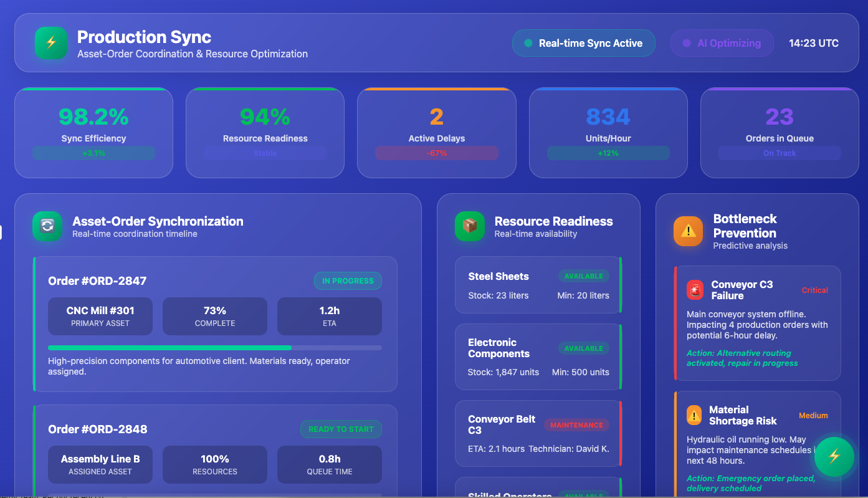The image size is (868, 498).
Task: Click the MAINTENANCE badge for Conveyor Belt C3
Action: 576,425
